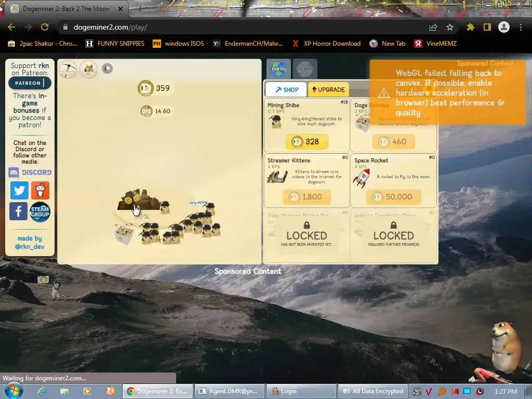Open the XP Horror Download bookmark
The height and width of the screenshot is (399, 532).
coord(326,44)
